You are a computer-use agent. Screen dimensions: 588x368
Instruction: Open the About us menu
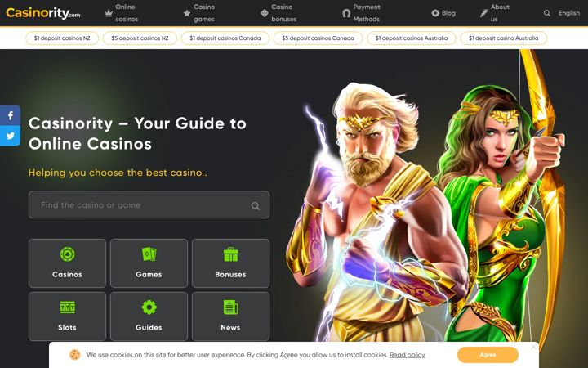pos(500,13)
